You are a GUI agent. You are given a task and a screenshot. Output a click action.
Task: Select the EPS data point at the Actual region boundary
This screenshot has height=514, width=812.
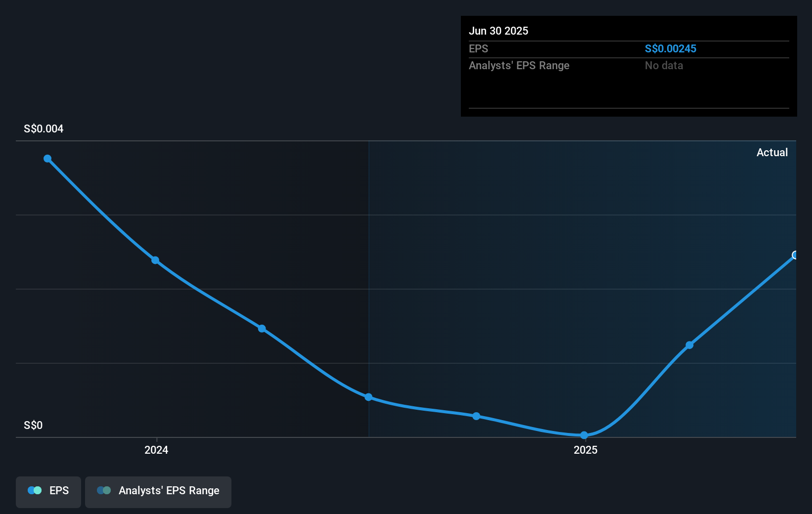pos(368,397)
